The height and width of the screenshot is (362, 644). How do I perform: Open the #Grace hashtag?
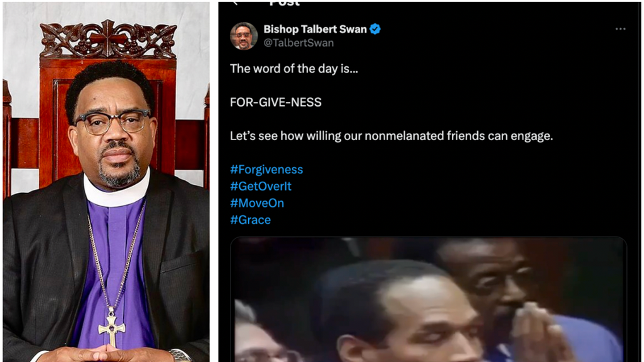251,220
